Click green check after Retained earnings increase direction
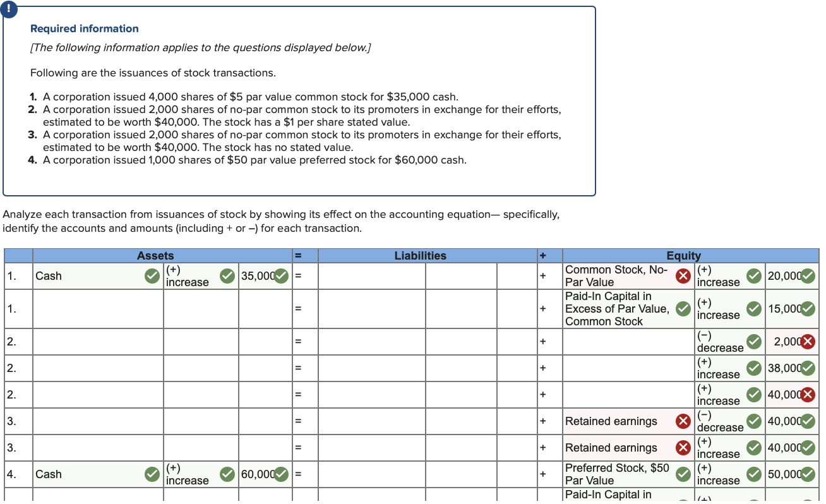Screen dimensions: 826x504 [x=753, y=448]
